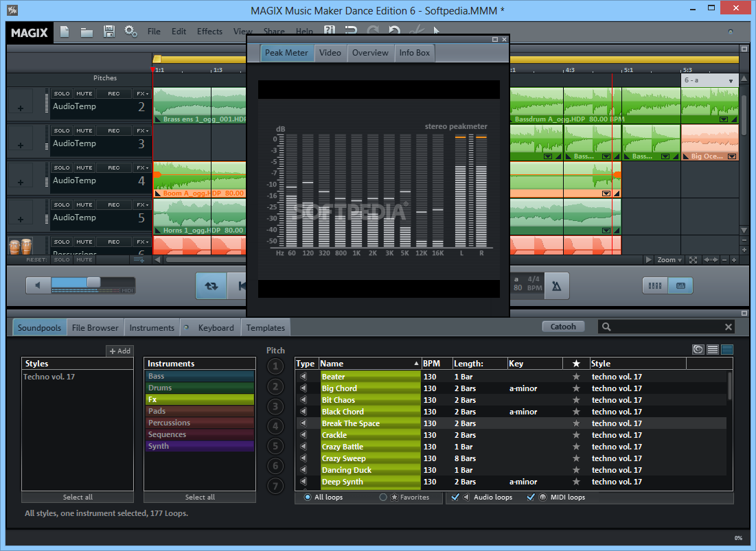Select the Drums instrument color bar
Viewport: 756px width, 551px height.
200,388
